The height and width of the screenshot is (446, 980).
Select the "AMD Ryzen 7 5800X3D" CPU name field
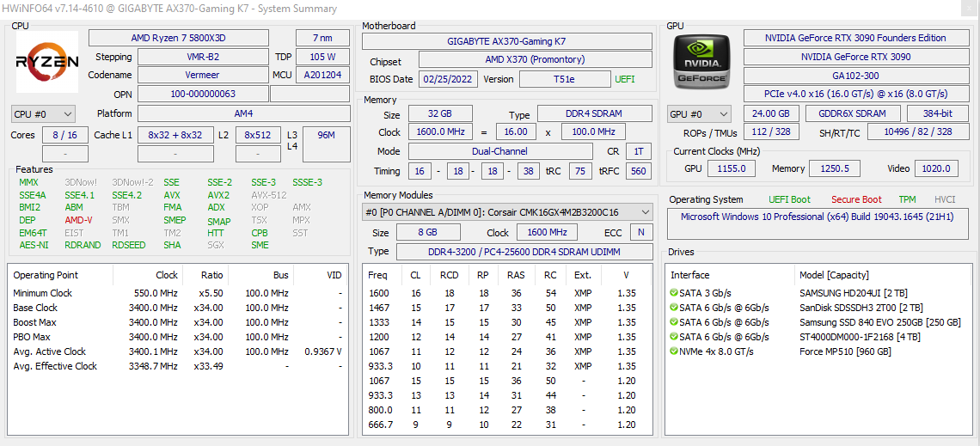tap(178, 38)
